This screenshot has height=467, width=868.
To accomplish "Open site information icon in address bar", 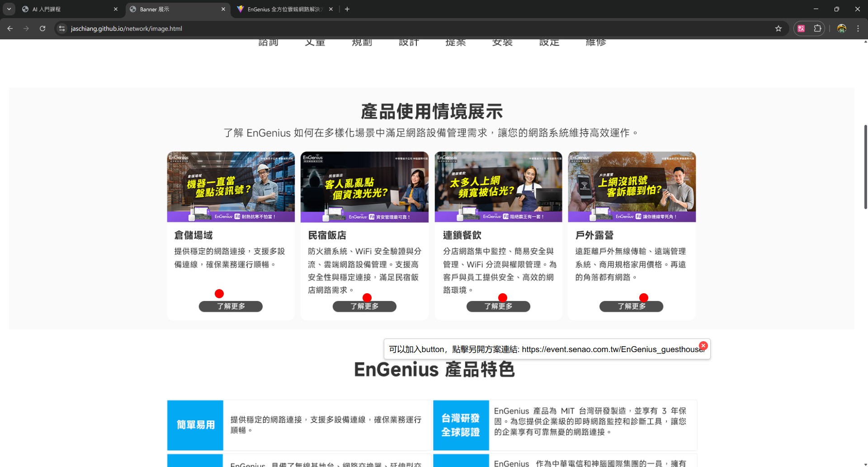I will [x=62, y=29].
